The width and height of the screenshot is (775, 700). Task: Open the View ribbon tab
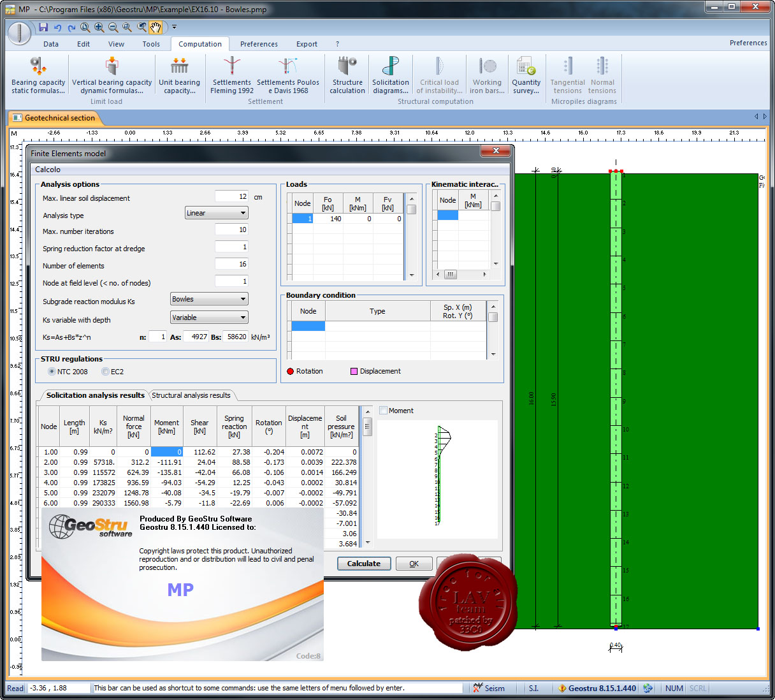pos(117,44)
